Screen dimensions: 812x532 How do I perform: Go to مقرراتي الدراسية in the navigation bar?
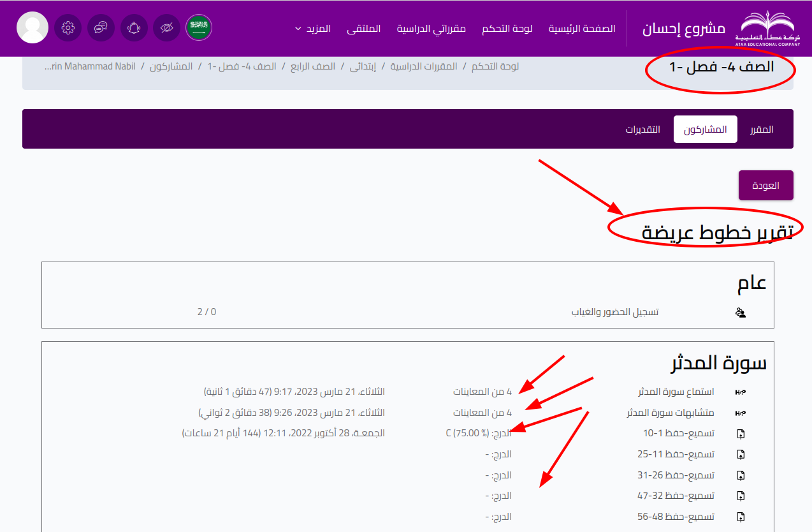pyautogui.click(x=431, y=29)
